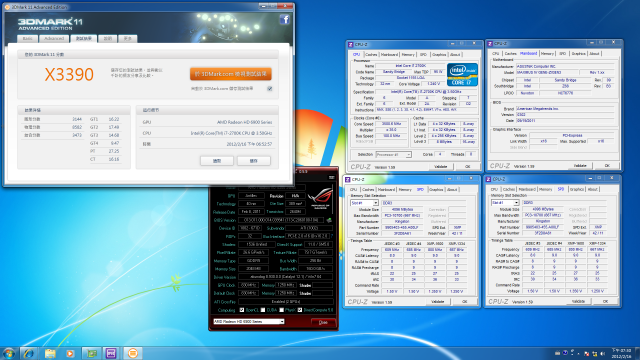The image size is (640, 360).
Task: Click OK in the top-left CPU-Z window
Action: pyautogui.click(x=468, y=167)
